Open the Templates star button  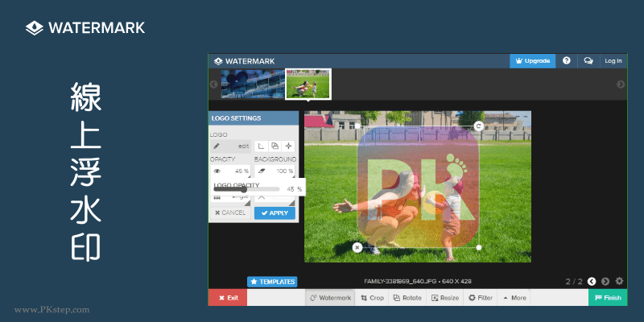[272, 282]
